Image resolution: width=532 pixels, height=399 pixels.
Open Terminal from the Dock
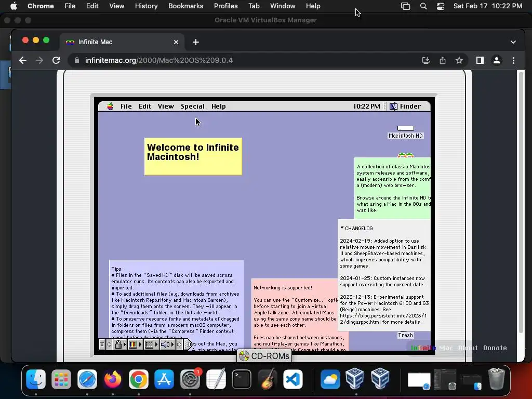(241, 379)
